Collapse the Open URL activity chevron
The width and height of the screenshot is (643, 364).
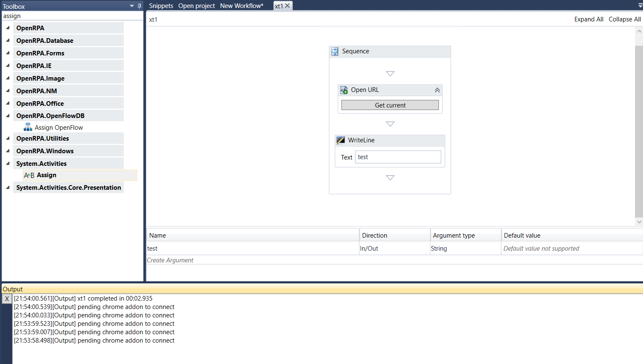[x=437, y=90]
